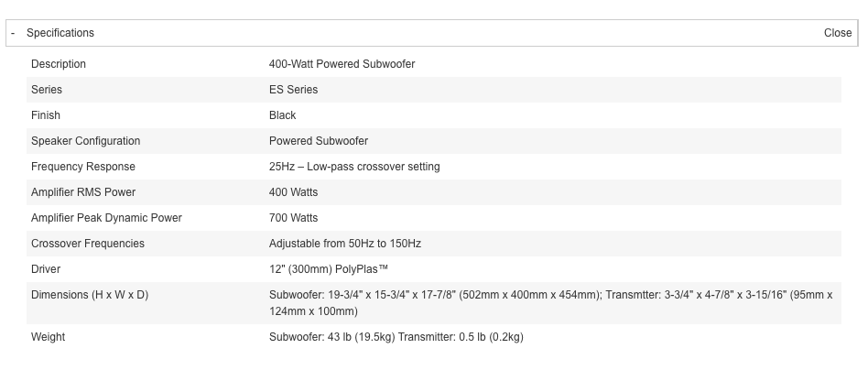Click the Frequency Response label
The height and width of the screenshot is (370, 868).
point(83,167)
